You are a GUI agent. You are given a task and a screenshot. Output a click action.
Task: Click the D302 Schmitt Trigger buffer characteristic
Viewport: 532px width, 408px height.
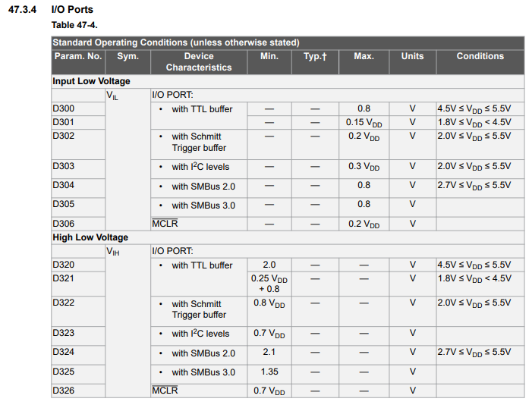click(199, 142)
